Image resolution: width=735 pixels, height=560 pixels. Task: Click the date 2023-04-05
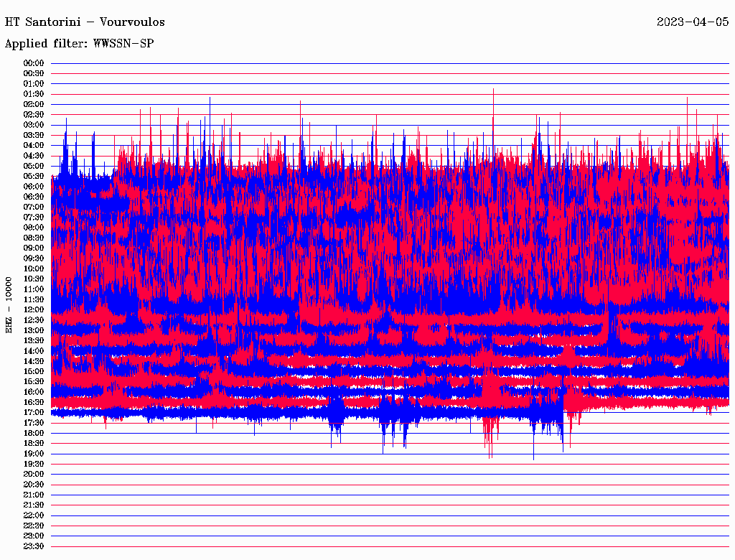pos(693,22)
